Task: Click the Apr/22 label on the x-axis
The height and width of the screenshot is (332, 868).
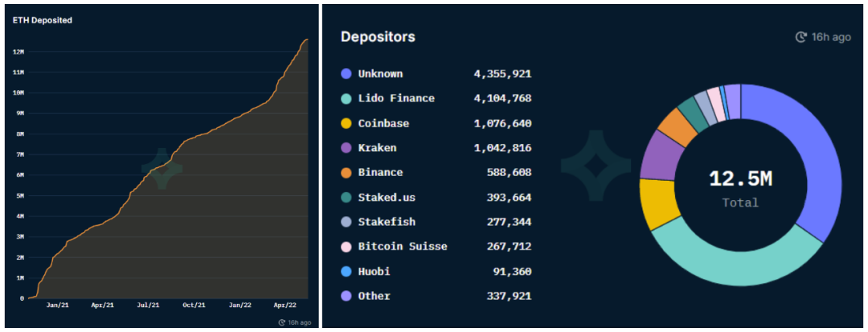Action: (285, 306)
